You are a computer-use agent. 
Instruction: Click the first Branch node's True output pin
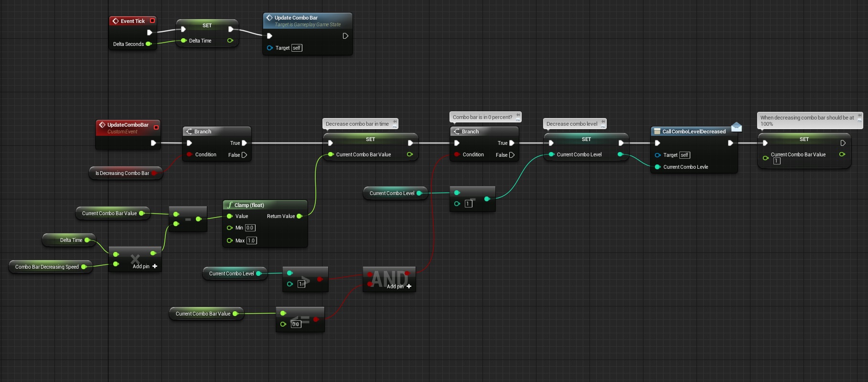pos(245,143)
